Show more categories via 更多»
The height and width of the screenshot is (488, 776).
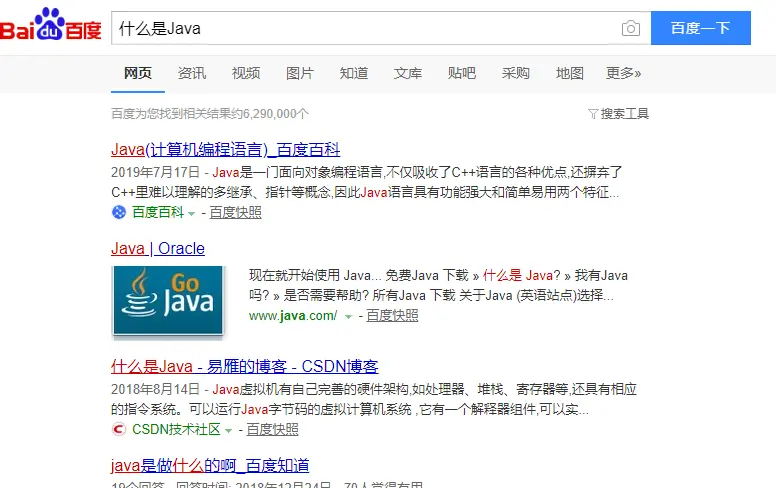pos(624,73)
